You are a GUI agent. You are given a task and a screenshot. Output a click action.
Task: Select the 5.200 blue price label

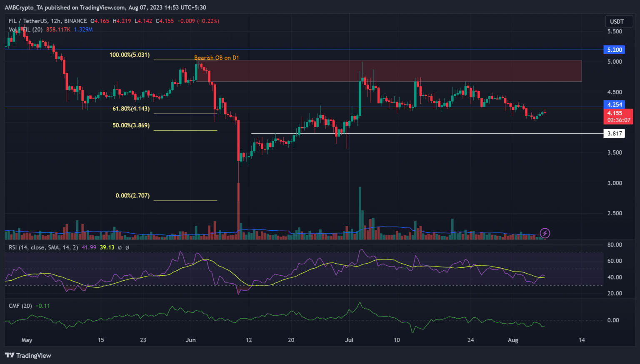tap(614, 50)
